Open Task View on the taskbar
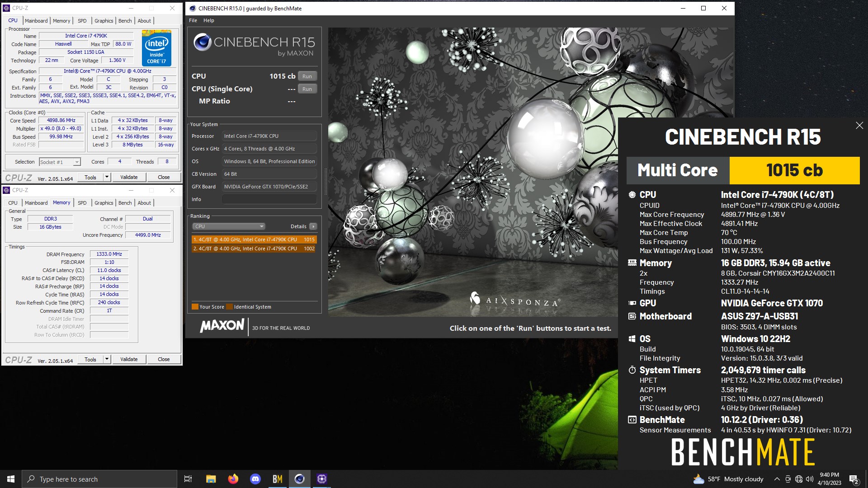The image size is (868, 488). [188, 479]
